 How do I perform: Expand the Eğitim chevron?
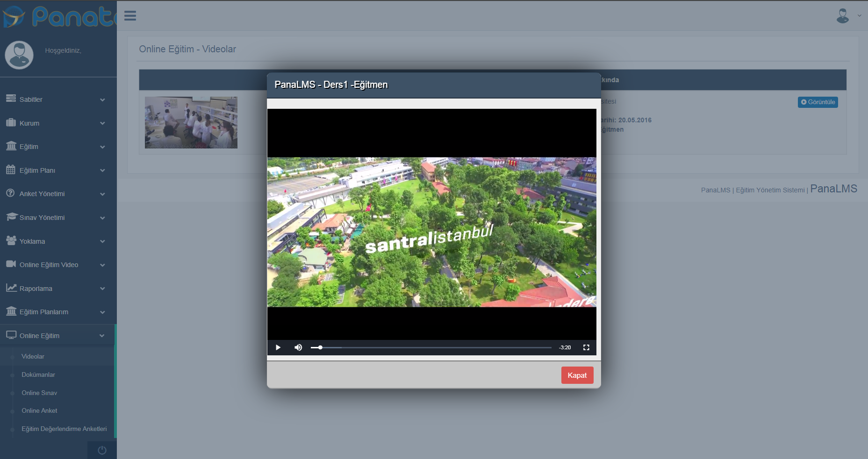pyautogui.click(x=102, y=147)
